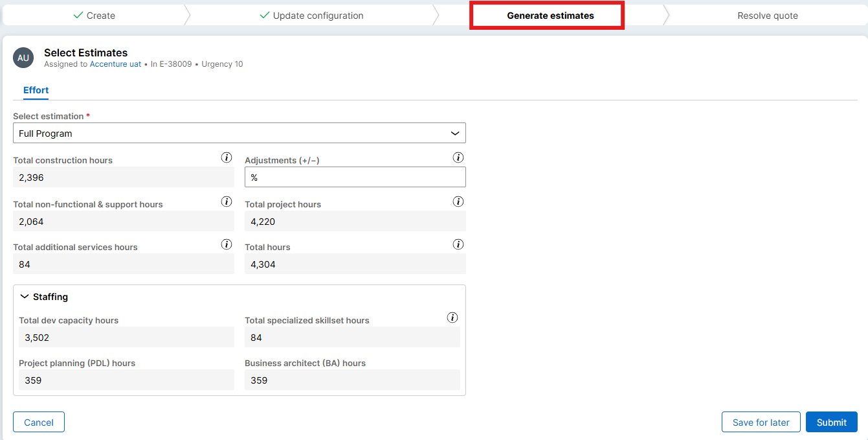Click the Adjustments percentage input field
This screenshot has height=440, width=868.
355,178
